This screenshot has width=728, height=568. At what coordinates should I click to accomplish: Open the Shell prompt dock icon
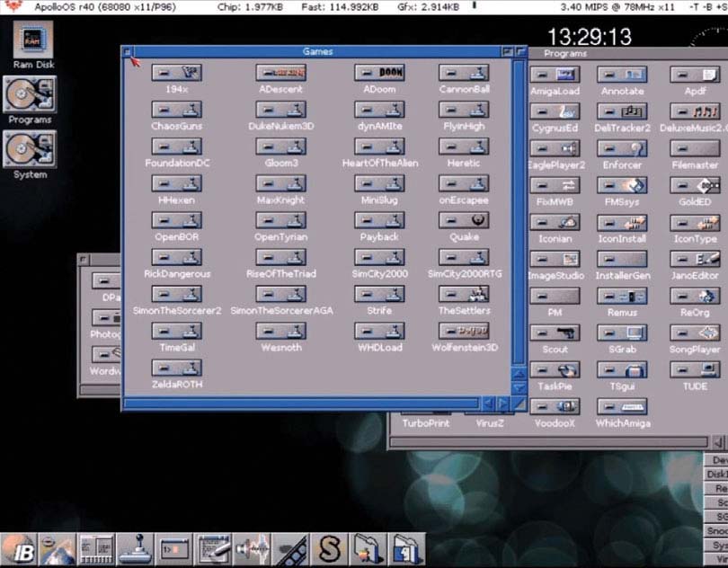tap(174, 549)
